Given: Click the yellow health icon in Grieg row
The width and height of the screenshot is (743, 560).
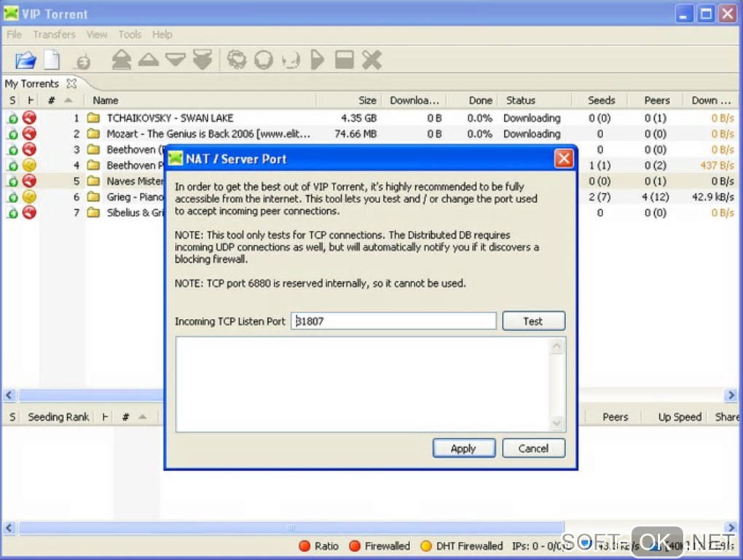Looking at the screenshot, I should pos(29,197).
